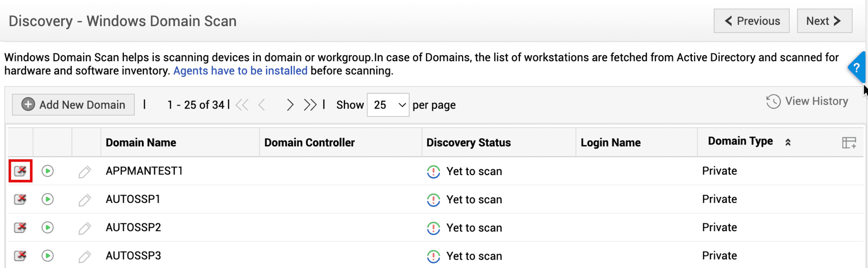The image size is (868, 268).
Task: Click the Next button
Action: [824, 21]
